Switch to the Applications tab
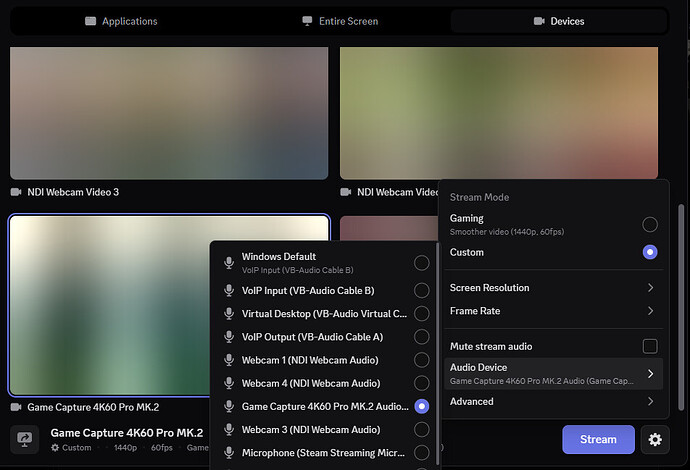 [121, 21]
